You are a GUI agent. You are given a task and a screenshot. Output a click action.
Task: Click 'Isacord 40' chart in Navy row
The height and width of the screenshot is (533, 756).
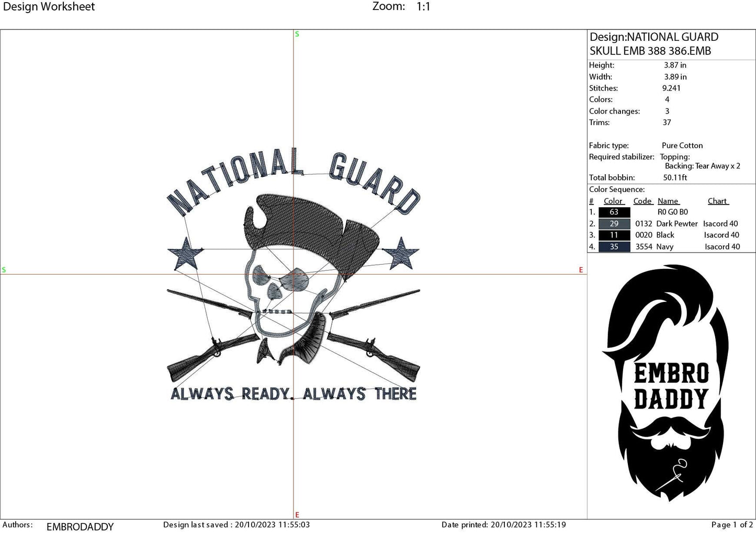pyautogui.click(x=722, y=247)
